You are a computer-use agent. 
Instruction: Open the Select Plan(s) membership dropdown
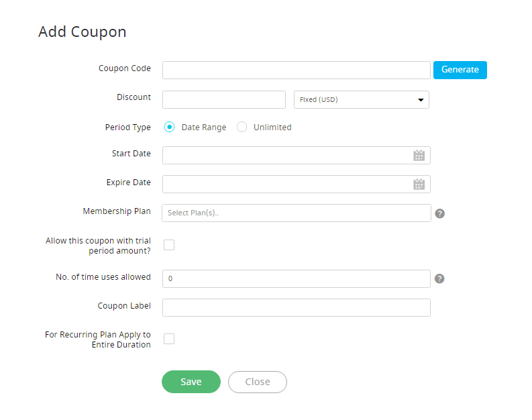[297, 213]
